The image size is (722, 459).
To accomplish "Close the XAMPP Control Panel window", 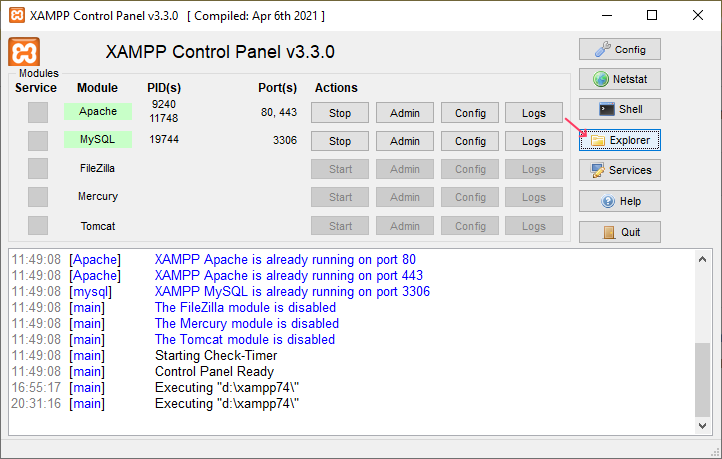I will tap(698, 15).
